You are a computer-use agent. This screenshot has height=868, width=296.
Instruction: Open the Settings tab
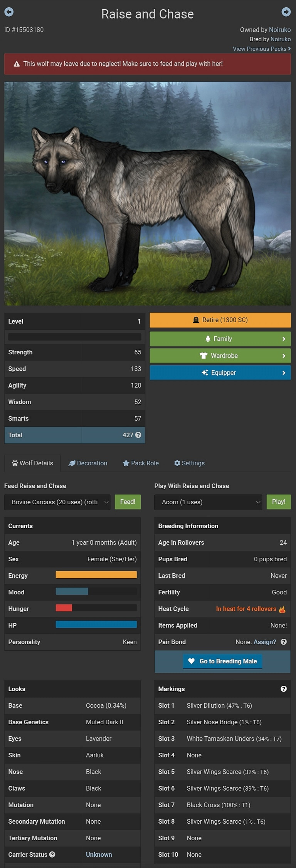tap(189, 463)
